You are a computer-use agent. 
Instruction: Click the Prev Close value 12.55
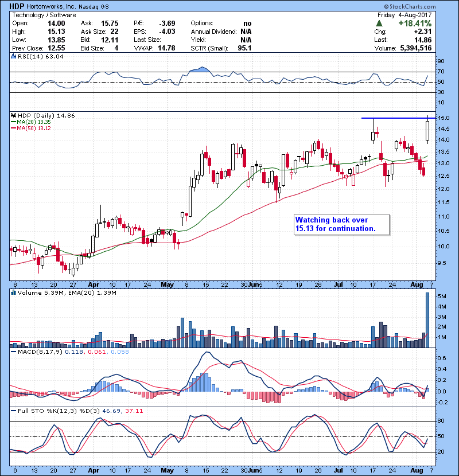[56, 48]
